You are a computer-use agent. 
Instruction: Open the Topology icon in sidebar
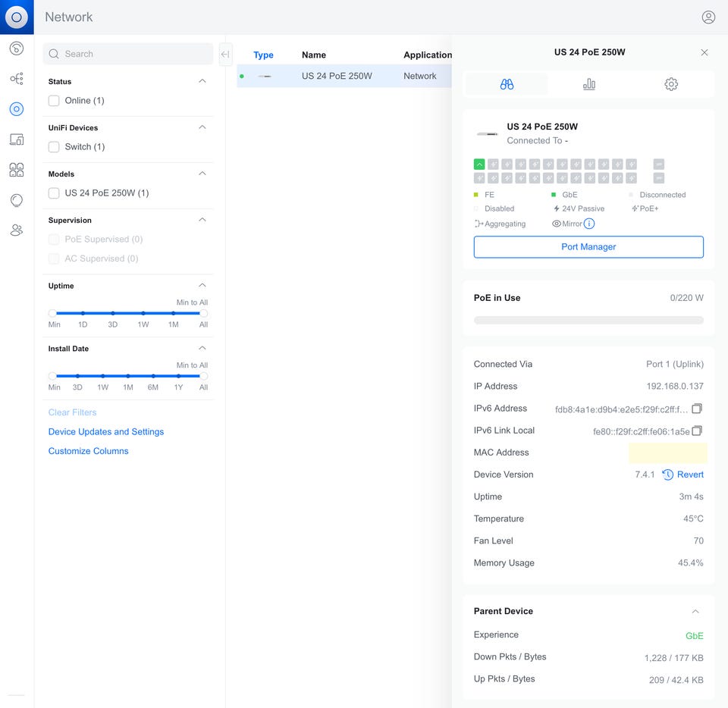(x=17, y=78)
